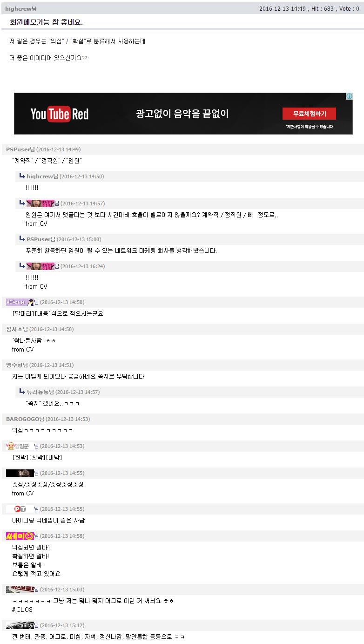Screen dimensions: 364x644
Task: Click highcrew님 reply author at 14:50
Action: pyautogui.click(x=42, y=176)
